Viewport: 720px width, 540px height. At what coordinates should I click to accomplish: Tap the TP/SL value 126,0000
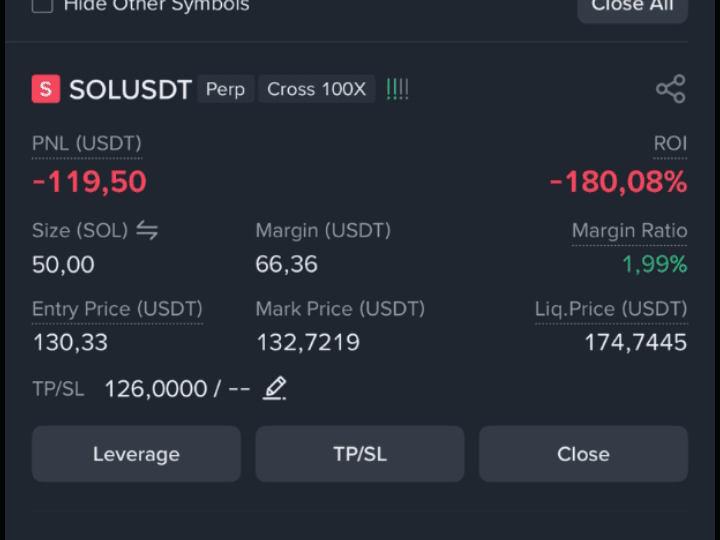coord(156,389)
